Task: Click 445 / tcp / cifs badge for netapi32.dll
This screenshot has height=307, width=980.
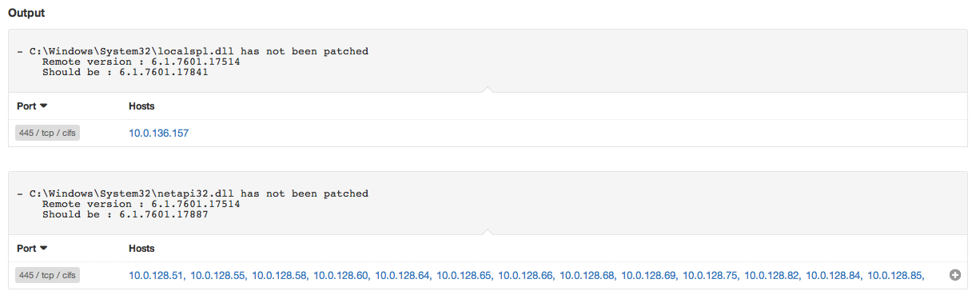Action: 48,275
